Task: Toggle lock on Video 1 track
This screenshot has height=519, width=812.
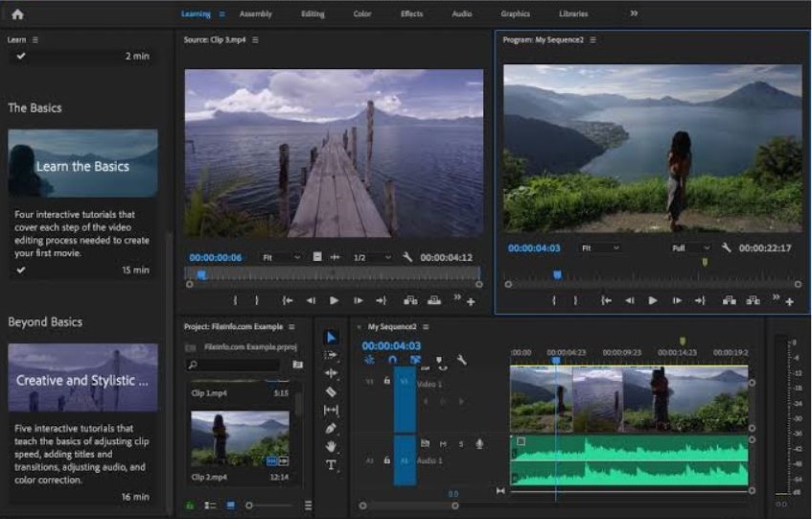Action: (387, 381)
